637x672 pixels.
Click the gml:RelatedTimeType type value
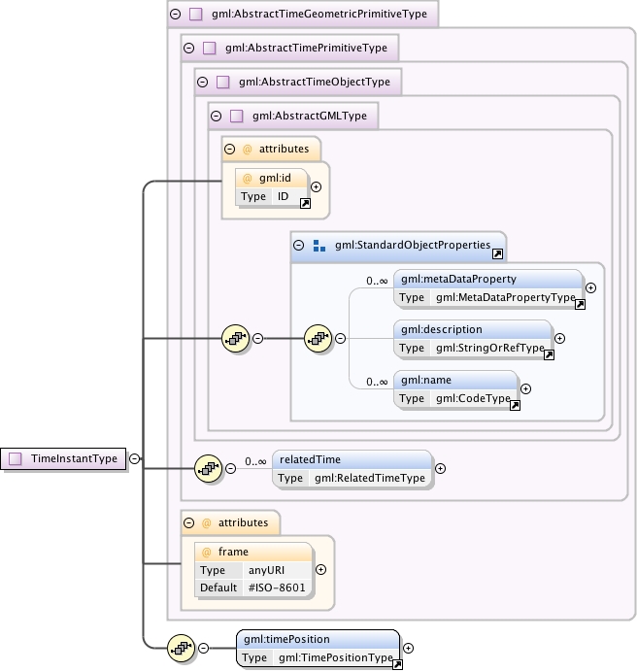pyautogui.click(x=370, y=478)
